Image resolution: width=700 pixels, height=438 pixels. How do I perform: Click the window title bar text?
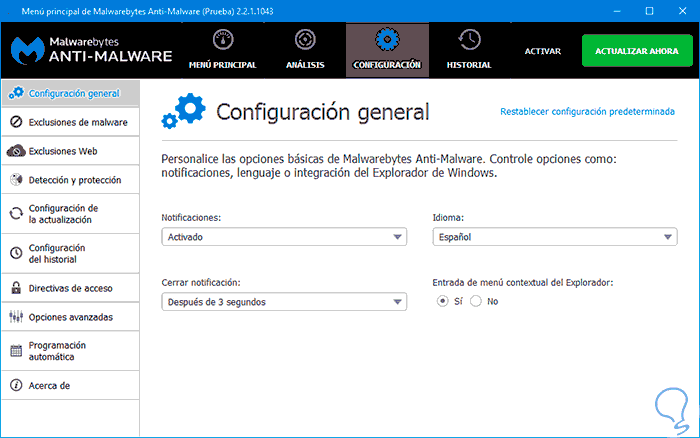pyautogui.click(x=147, y=11)
